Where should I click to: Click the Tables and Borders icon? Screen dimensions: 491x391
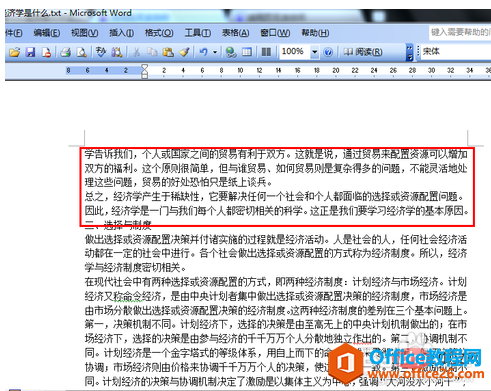coord(247,52)
